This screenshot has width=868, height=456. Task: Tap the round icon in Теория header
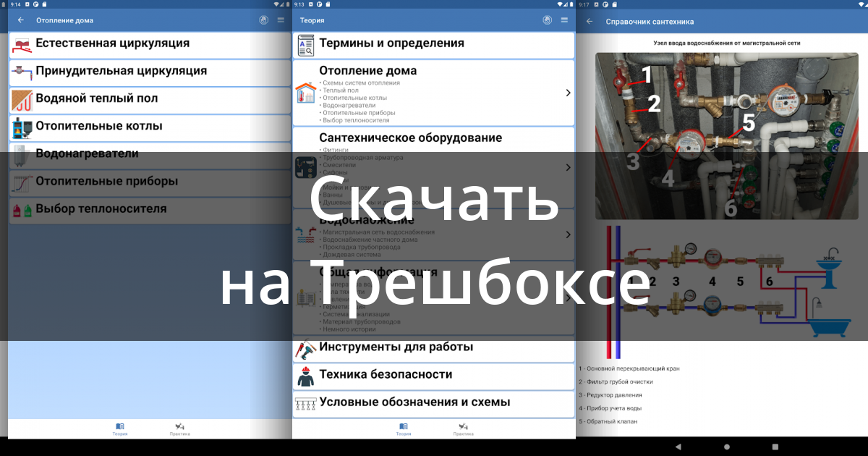(x=548, y=20)
